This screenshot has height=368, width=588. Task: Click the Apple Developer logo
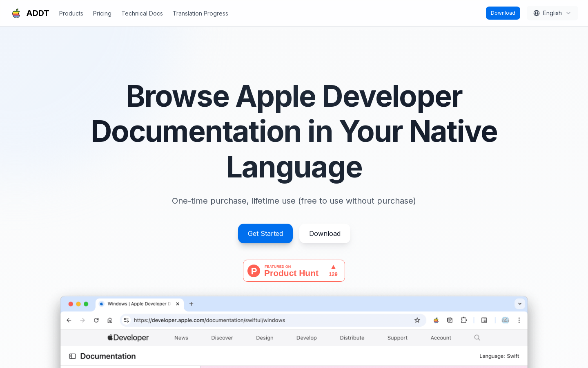point(128,338)
